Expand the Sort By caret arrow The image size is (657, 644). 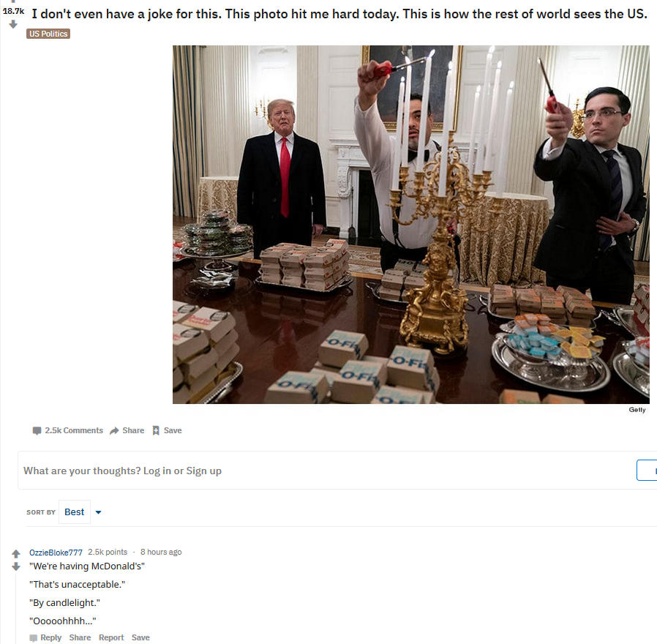click(99, 512)
